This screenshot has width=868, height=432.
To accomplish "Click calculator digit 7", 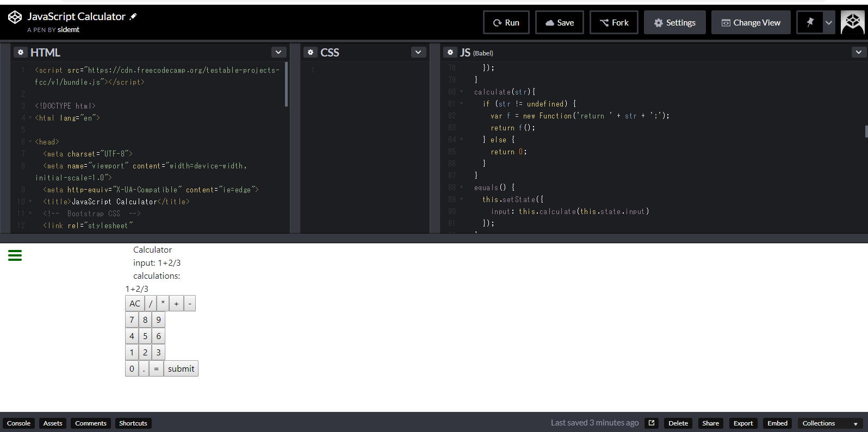I will coord(132,320).
